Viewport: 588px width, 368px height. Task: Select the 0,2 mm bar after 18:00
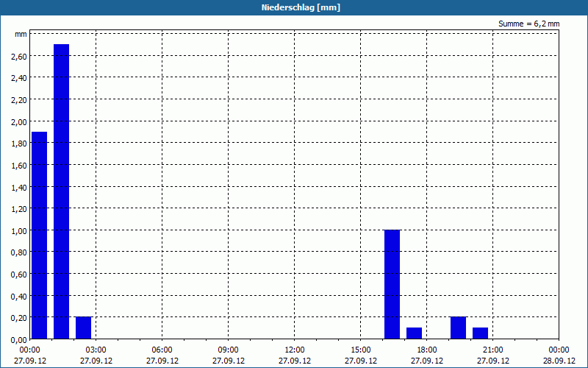(x=458, y=328)
